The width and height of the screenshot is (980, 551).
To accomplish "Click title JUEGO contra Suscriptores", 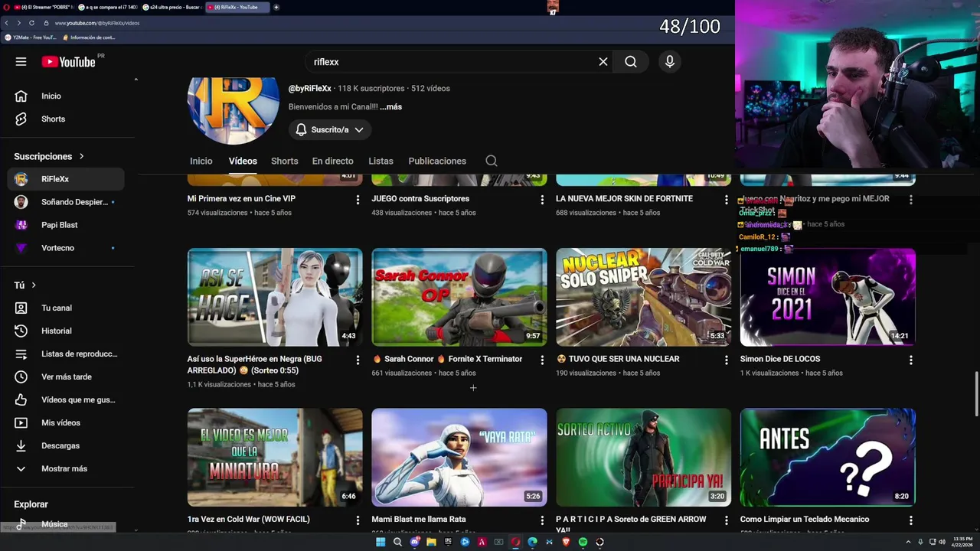I will (x=420, y=198).
